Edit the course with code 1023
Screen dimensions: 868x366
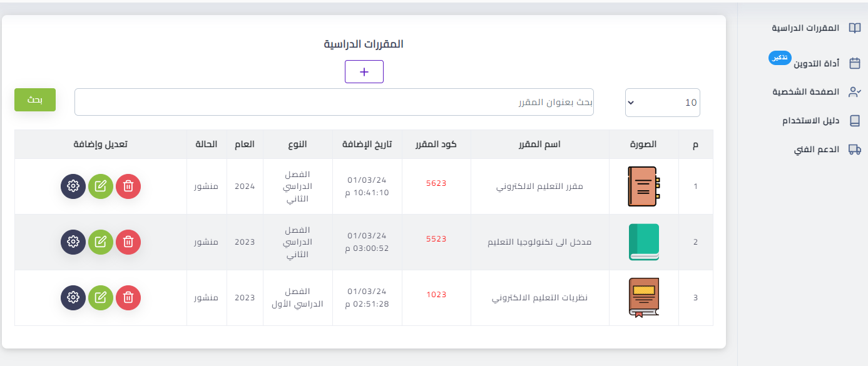coord(101,297)
